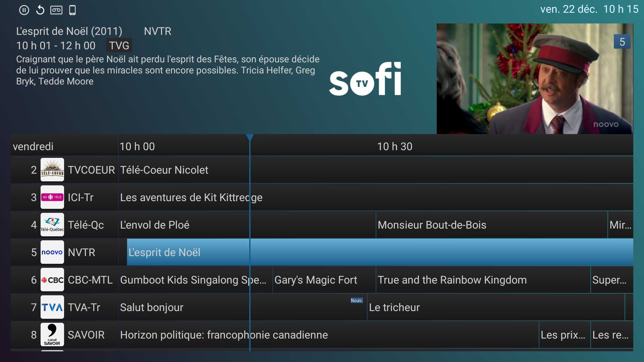Select the noovo channel logo
This screenshot has width=644, height=362.
tap(52, 252)
